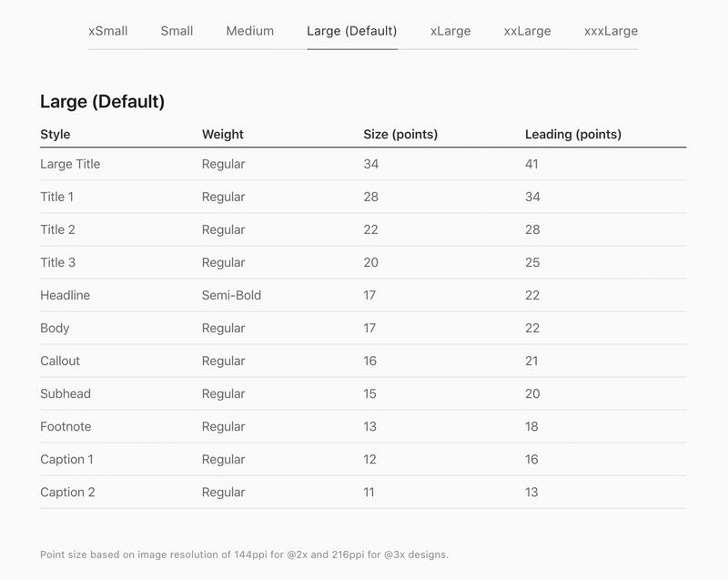Click the Style column header

click(x=56, y=134)
